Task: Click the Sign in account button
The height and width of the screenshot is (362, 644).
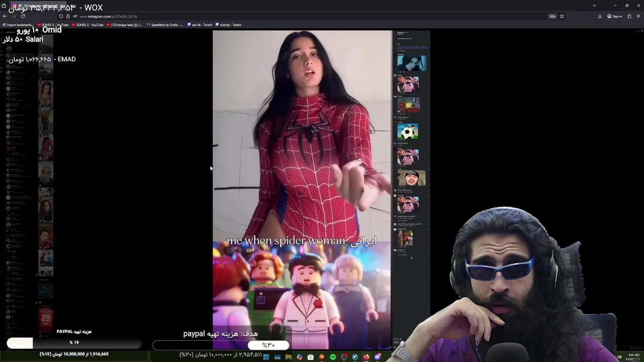Action: click(614, 16)
